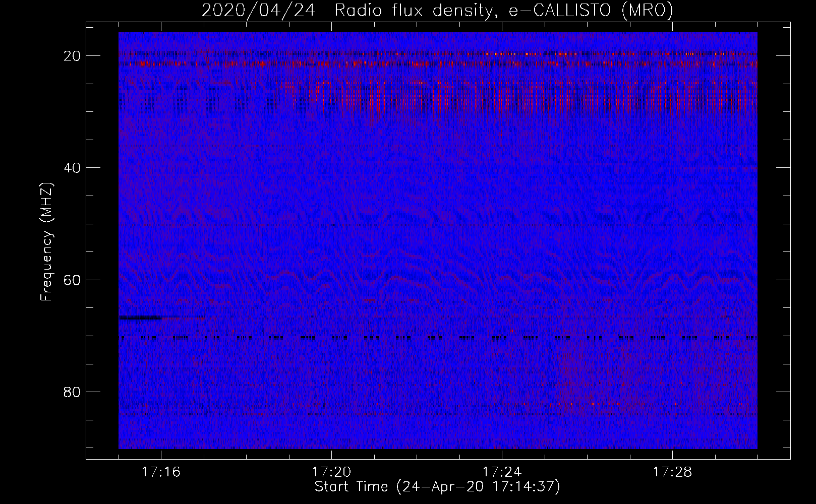The image size is (816, 504).
Task: Click the "Start Time (24-Apr-20 17:14:37)" label
Action: click(437, 487)
